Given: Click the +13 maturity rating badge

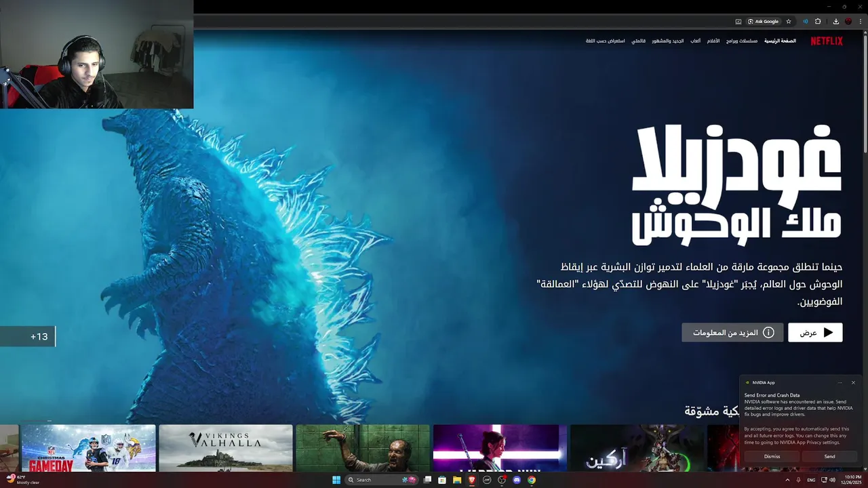Looking at the screenshot, I should coord(28,336).
